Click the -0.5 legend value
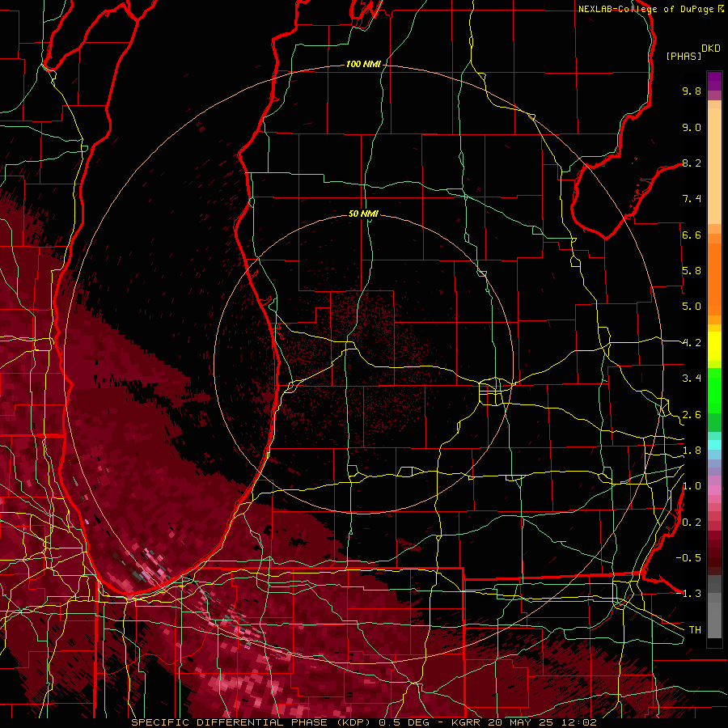Image resolution: width=728 pixels, height=728 pixels. click(x=688, y=558)
